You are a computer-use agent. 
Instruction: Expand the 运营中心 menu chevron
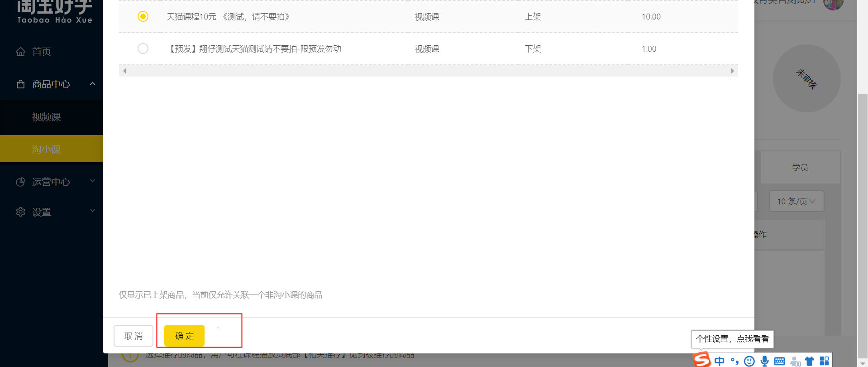pos(92,181)
